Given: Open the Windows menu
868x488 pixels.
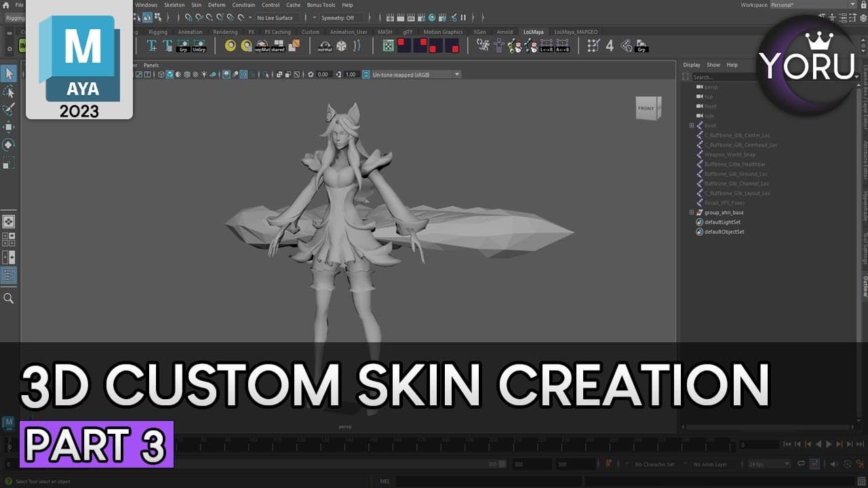Looking at the screenshot, I should click(x=146, y=5).
